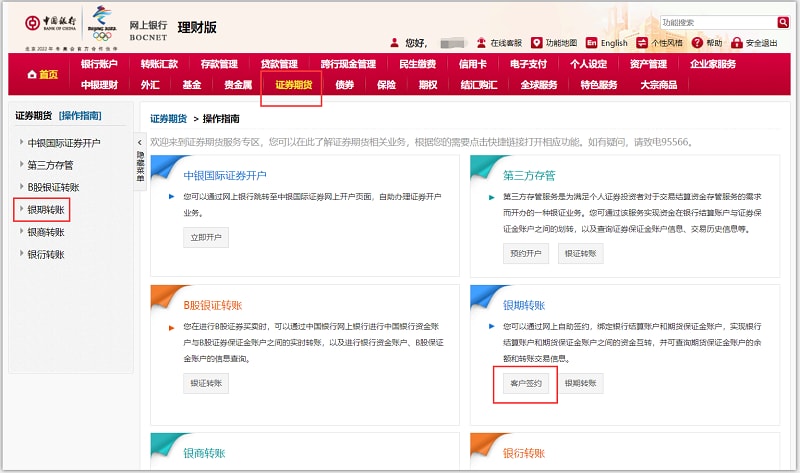Expand 银期转账 in left menu
This screenshot has width=800, height=473.
[46, 210]
